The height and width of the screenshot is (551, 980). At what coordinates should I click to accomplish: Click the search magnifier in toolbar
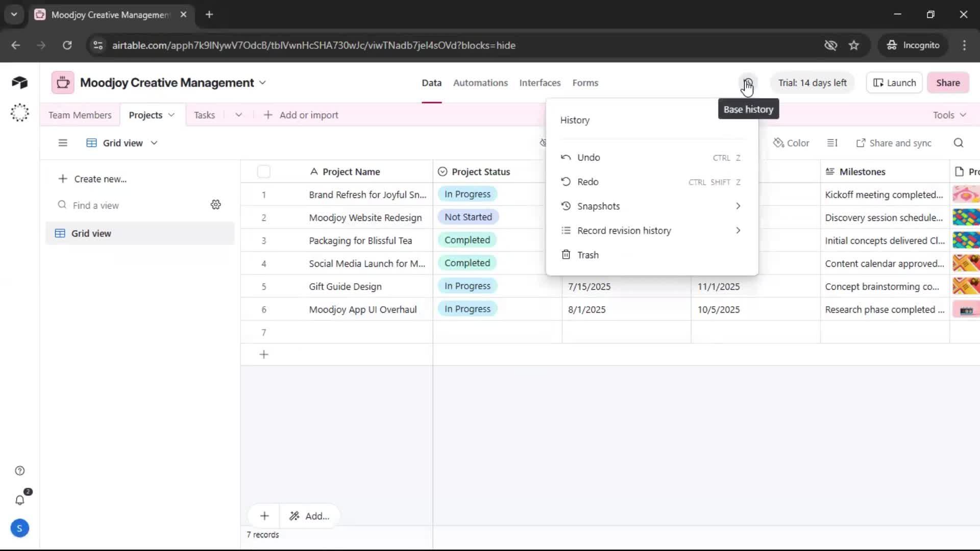tap(959, 143)
